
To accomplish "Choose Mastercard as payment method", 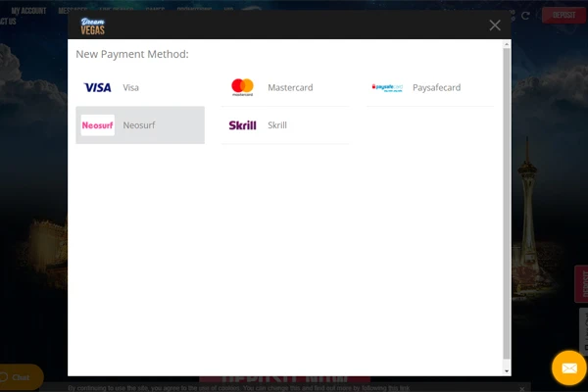I will point(285,87).
